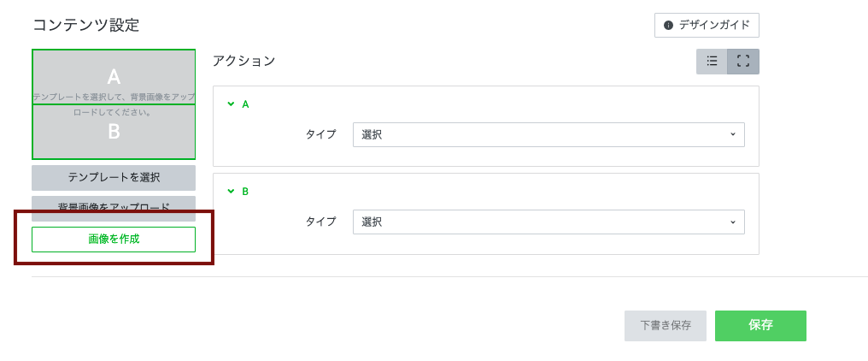This screenshot has height=361, width=868.
Task: Click the アクション section heading
Action: click(x=244, y=62)
